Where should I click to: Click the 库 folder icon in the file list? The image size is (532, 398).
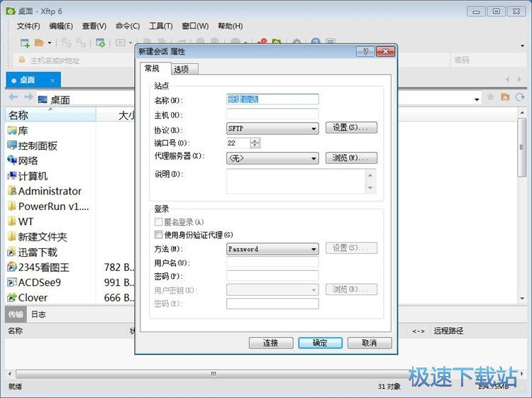coord(12,131)
